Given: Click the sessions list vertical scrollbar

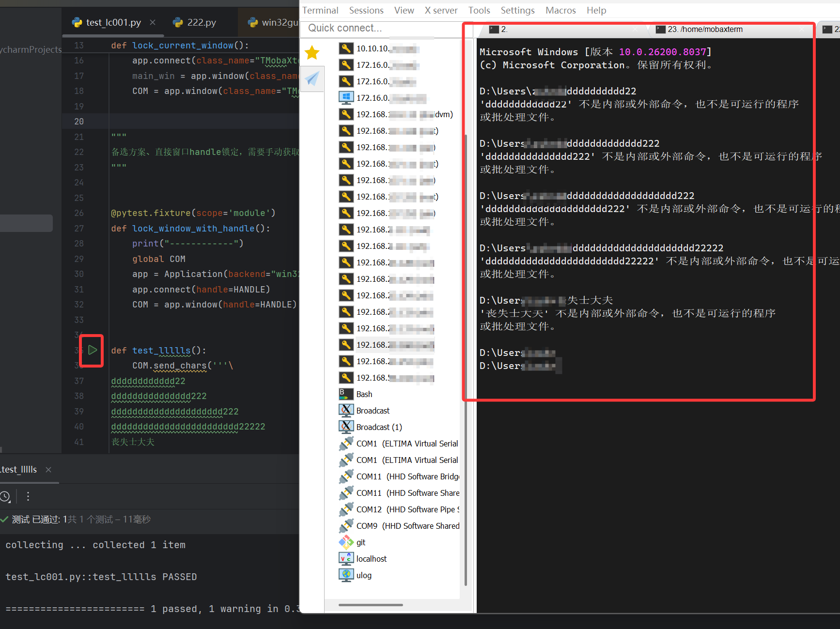Looking at the screenshot, I should [466, 359].
